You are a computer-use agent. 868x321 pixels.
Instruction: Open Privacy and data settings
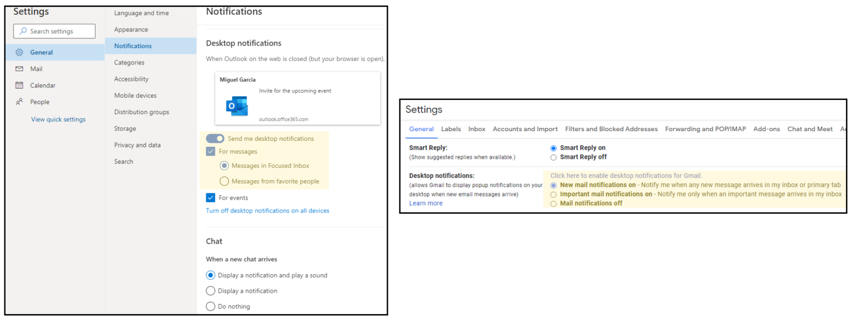click(137, 145)
